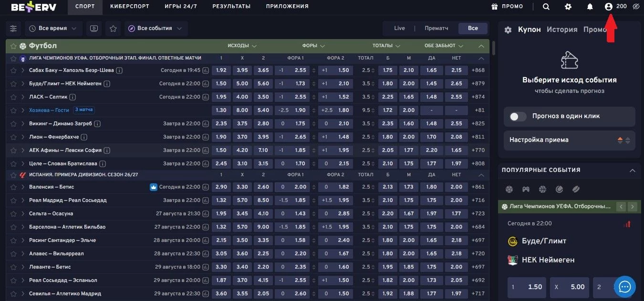
Task: Bet on draw 5.00 in popular event card
Action: (x=570, y=287)
